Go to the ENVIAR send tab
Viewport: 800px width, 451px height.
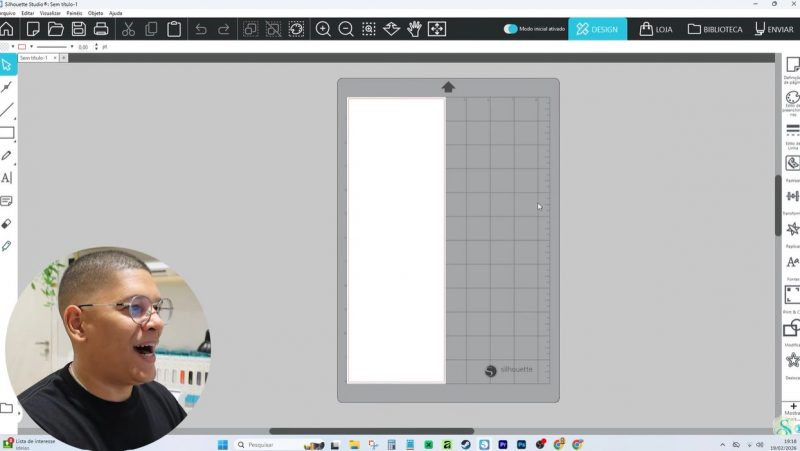[774, 29]
